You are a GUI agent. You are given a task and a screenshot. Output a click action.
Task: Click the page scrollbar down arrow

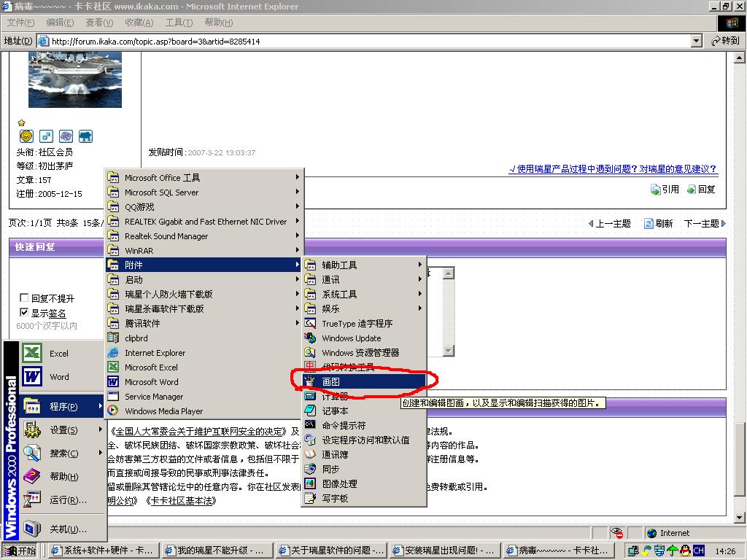click(x=740, y=518)
